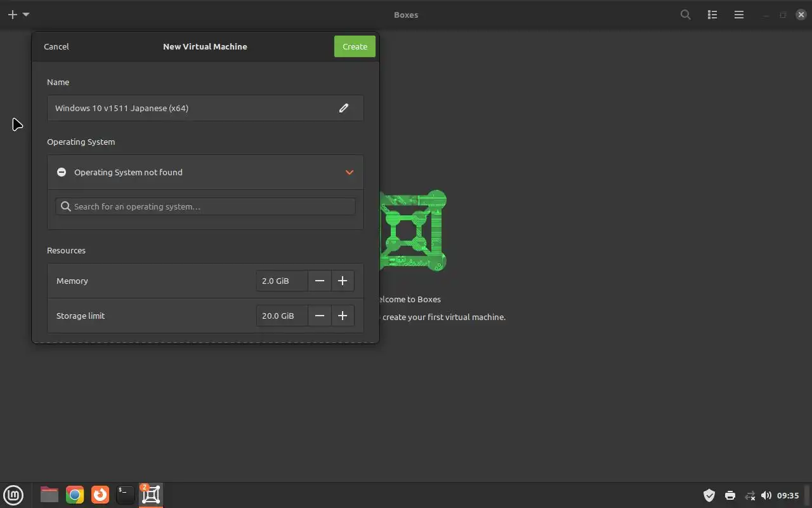812x508 pixels.
Task: Close the Boxes window
Action: pos(801,15)
